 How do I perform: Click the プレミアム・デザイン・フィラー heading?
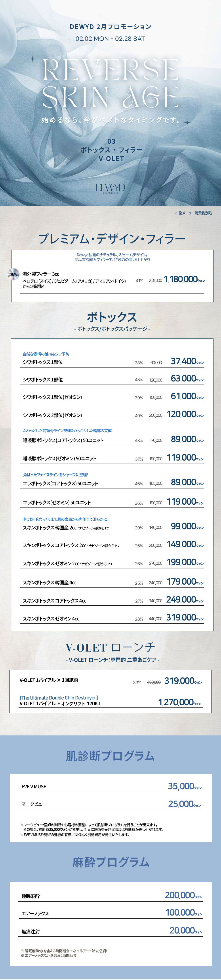[112, 239]
